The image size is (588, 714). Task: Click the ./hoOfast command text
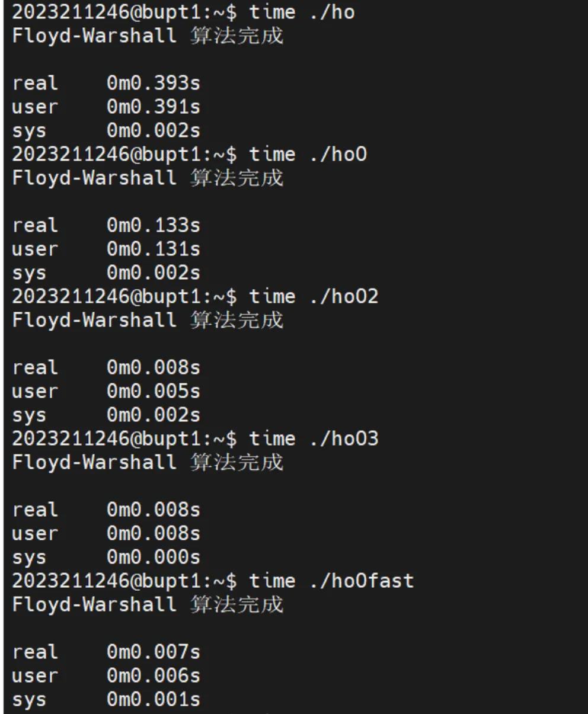pyautogui.click(x=362, y=581)
